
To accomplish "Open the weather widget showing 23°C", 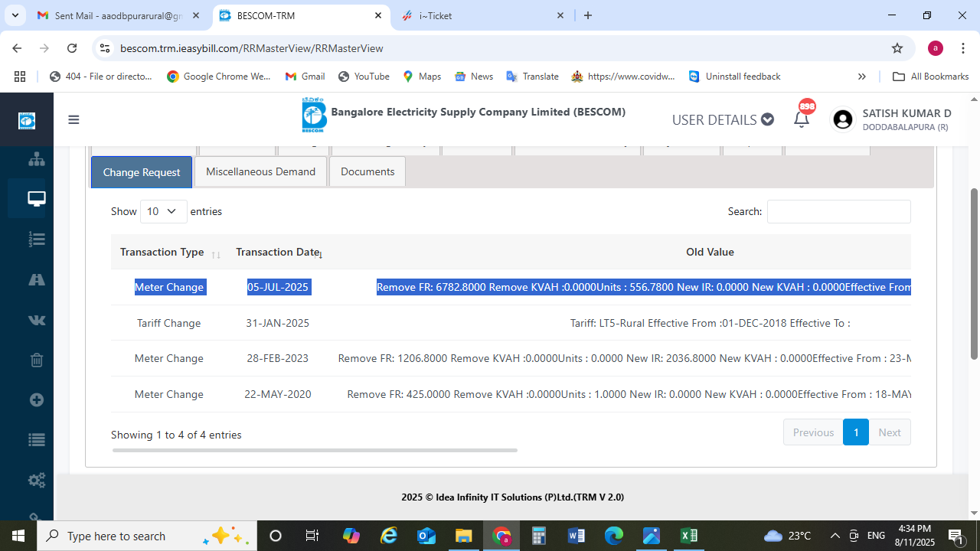I will 787,536.
